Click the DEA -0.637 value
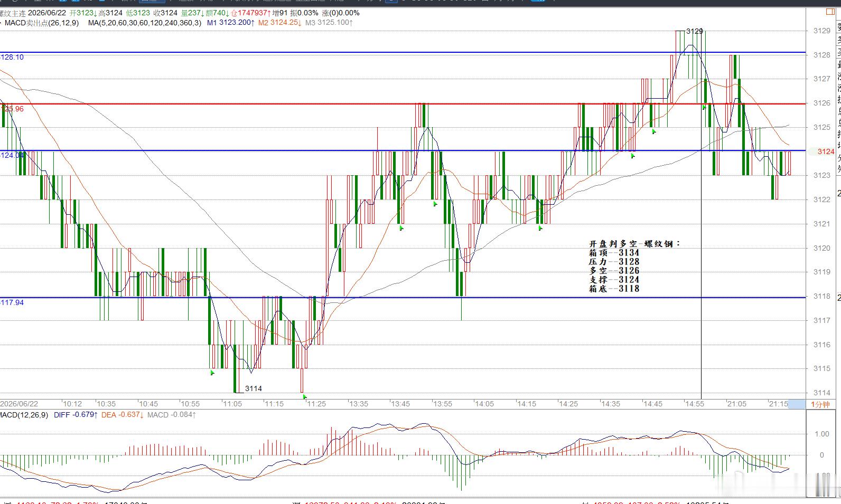The image size is (841, 504). [123, 415]
